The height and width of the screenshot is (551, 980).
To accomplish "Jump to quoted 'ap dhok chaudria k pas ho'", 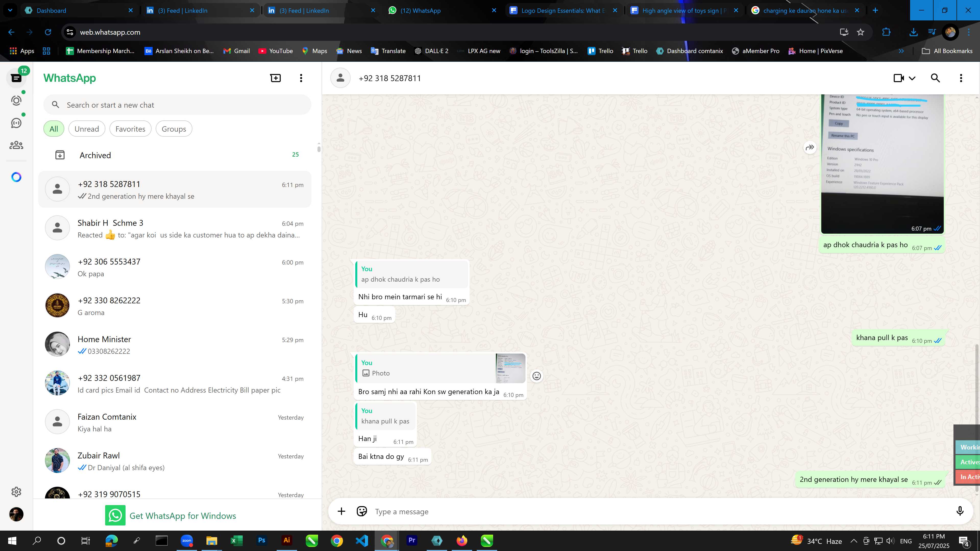I will click(x=411, y=274).
